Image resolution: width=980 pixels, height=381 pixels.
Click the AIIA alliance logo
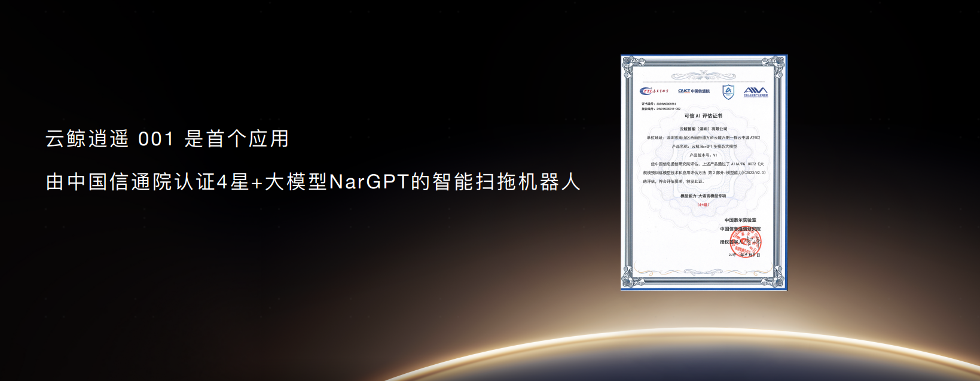coord(755,92)
